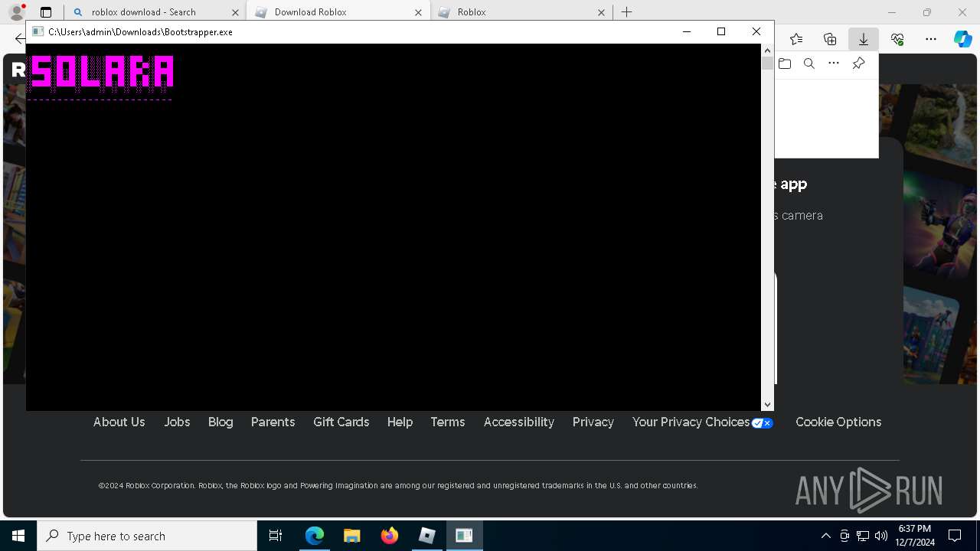
Task: Click the Edge Favorites star icon
Action: point(796,39)
